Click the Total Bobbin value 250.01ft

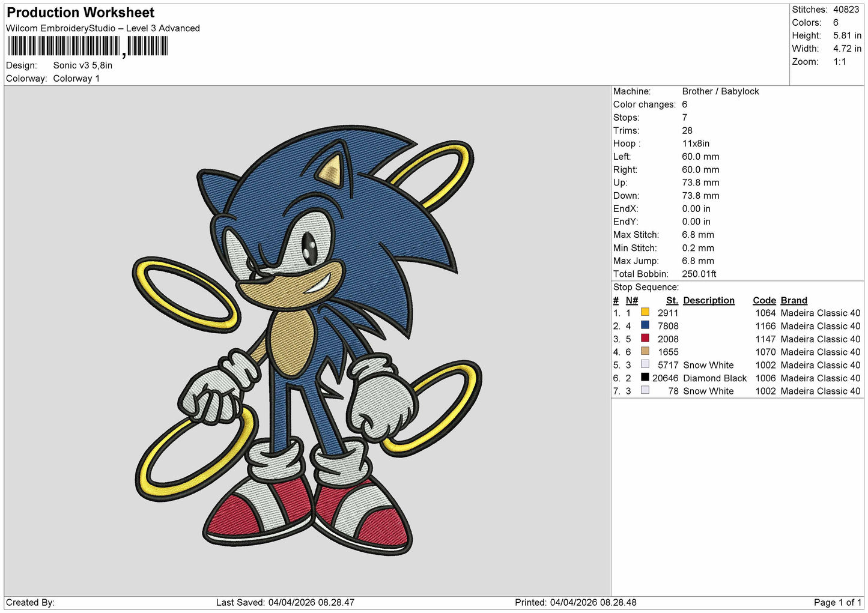click(x=699, y=274)
